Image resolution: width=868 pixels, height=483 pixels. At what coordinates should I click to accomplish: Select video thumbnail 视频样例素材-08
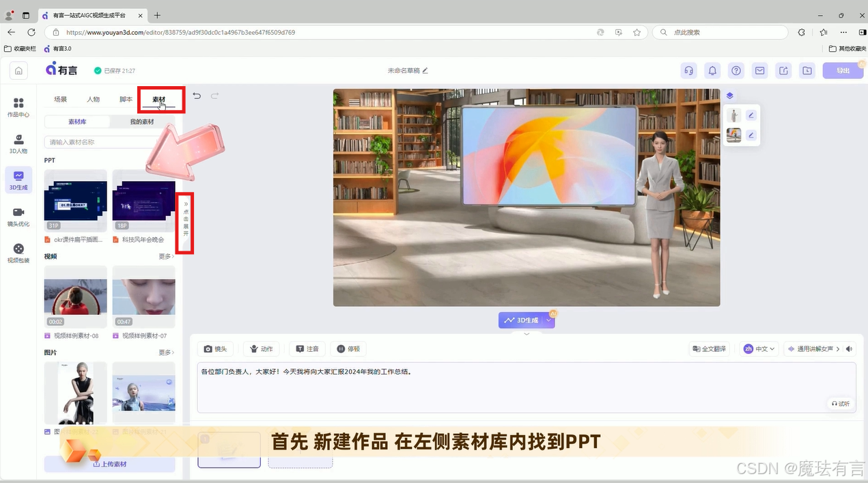(75, 297)
